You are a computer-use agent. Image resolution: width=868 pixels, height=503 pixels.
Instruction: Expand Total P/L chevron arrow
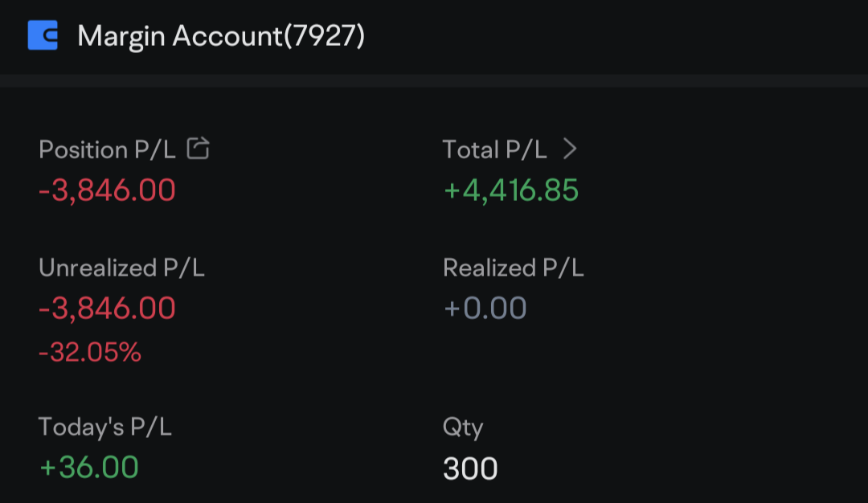(570, 149)
